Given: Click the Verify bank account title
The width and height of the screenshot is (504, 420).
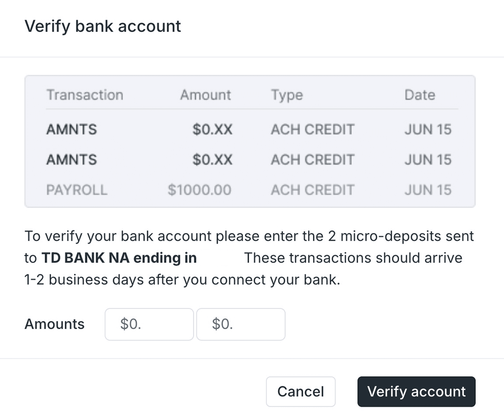Looking at the screenshot, I should pyautogui.click(x=103, y=26).
